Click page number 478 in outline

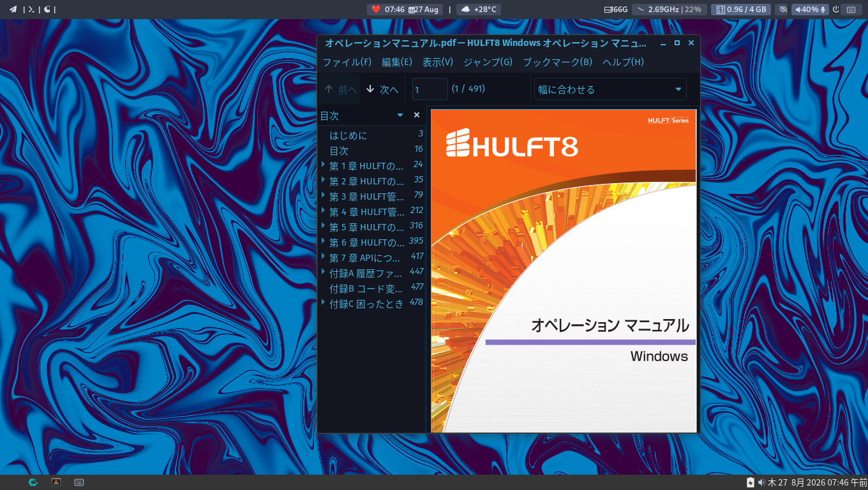[416, 302]
